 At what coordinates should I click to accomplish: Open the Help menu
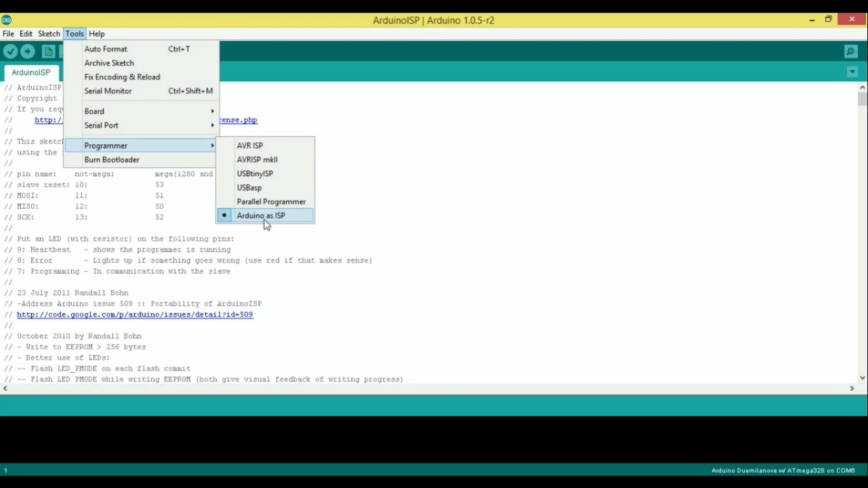point(97,34)
